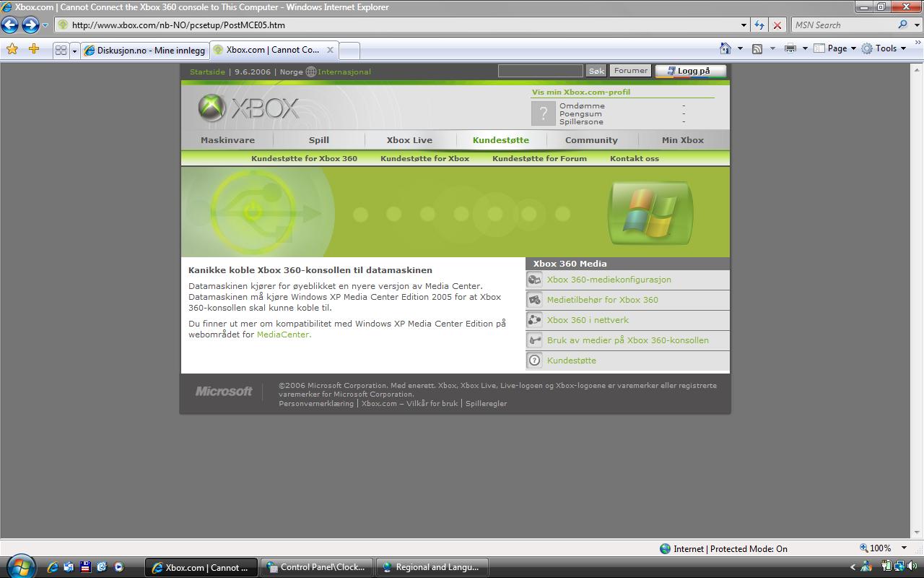This screenshot has height=578, width=924.
Task: Launch Windows Media Player from Quick Launch
Action: coord(118,567)
